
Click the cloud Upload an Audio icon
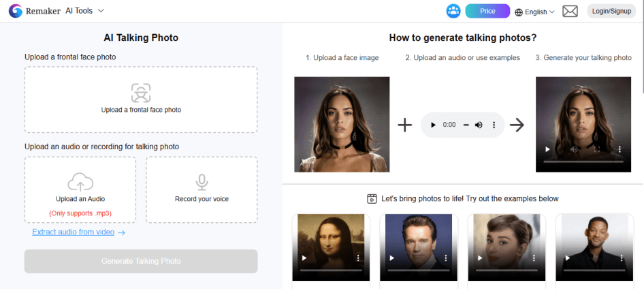80,182
